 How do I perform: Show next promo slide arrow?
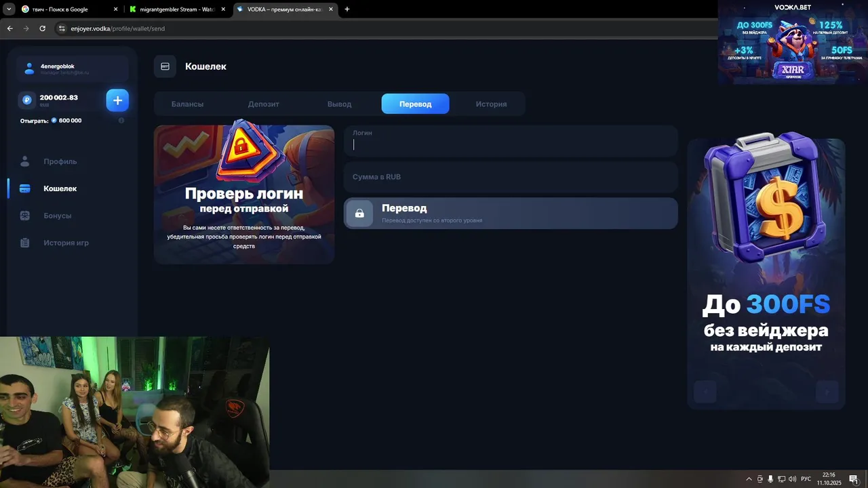click(x=827, y=392)
